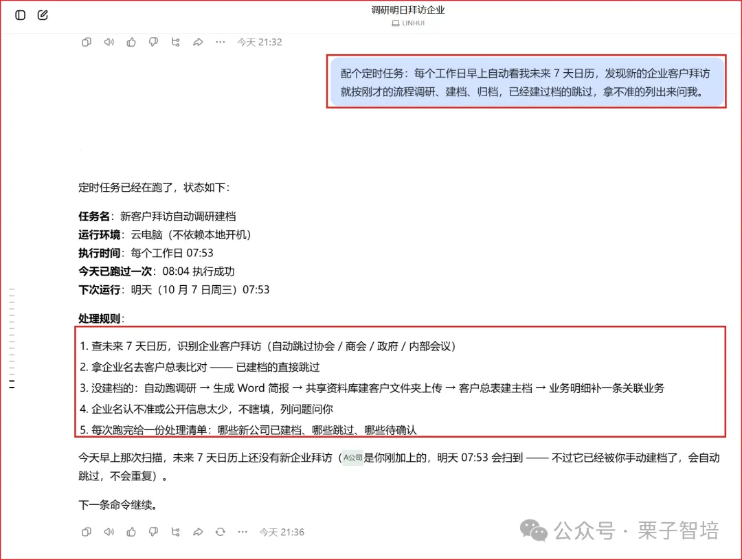Click rule 2 about 客户总表比对
Viewport: 742px width, 560px height.
point(200,368)
